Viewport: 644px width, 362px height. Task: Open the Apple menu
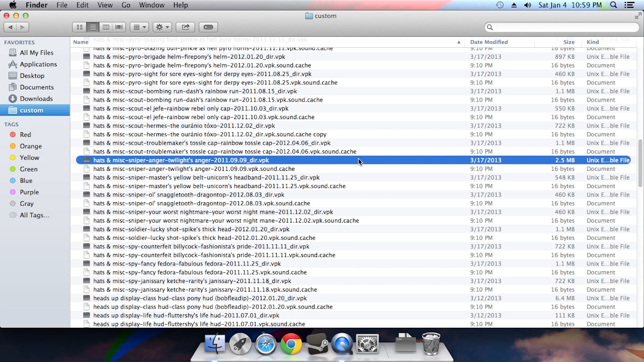click(13, 5)
